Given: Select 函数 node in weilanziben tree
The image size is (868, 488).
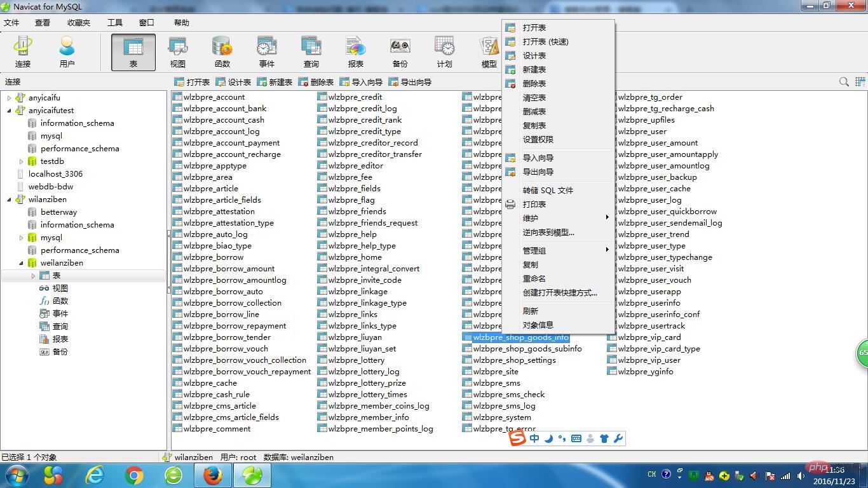Looking at the screenshot, I should 60,301.
